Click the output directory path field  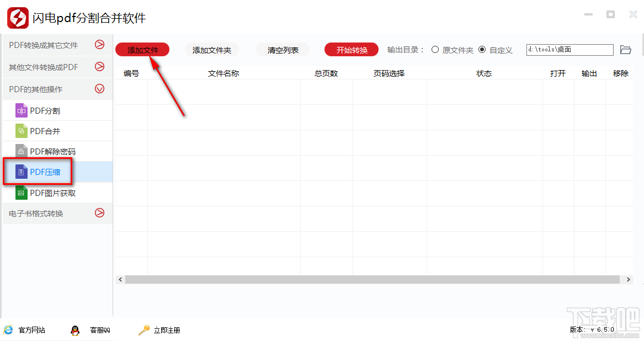(570, 50)
